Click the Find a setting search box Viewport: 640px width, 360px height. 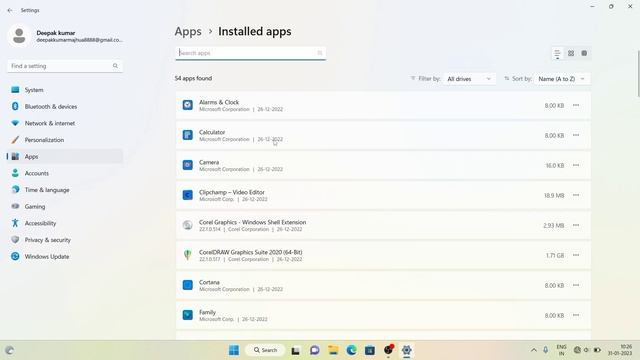pyautogui.click(x=65, y=66)
